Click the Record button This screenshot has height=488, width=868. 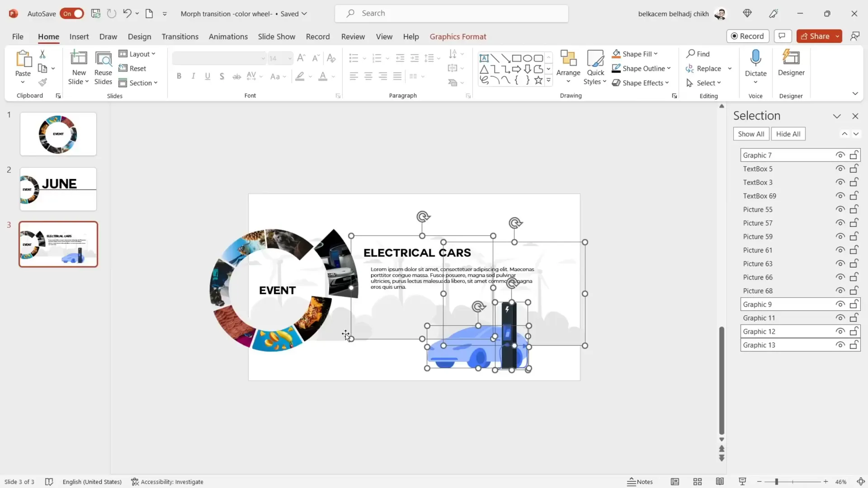748,36
